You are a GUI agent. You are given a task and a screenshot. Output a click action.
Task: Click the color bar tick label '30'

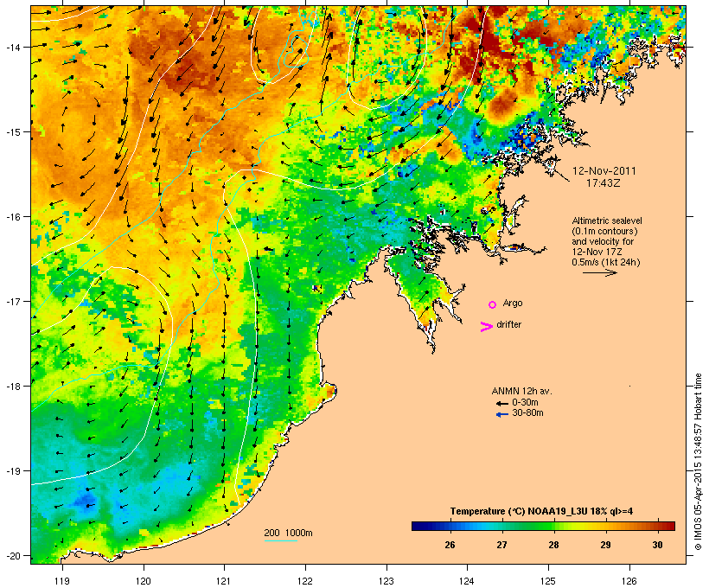657,545
